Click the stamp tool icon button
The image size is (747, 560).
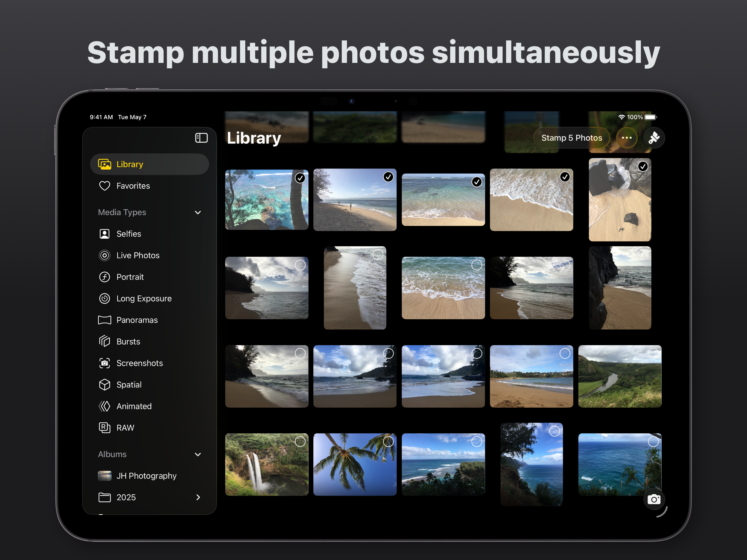[x=654, y=138]
